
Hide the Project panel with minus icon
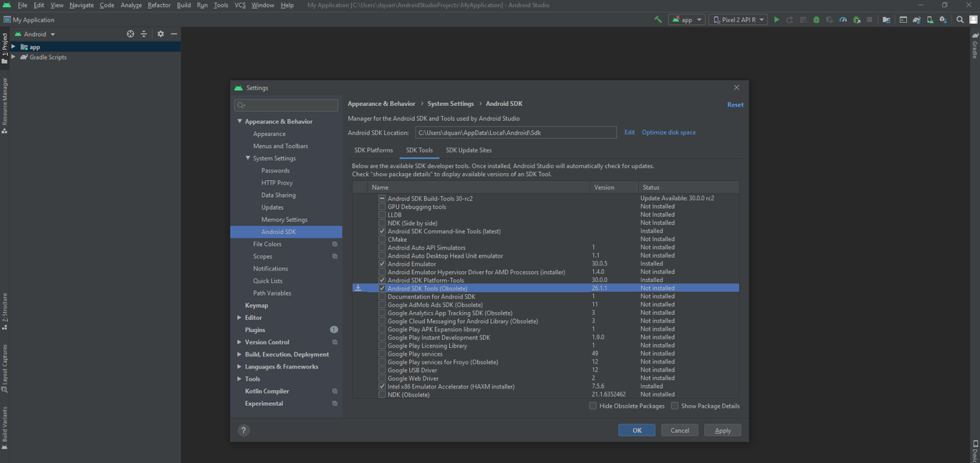pos(174,34)
